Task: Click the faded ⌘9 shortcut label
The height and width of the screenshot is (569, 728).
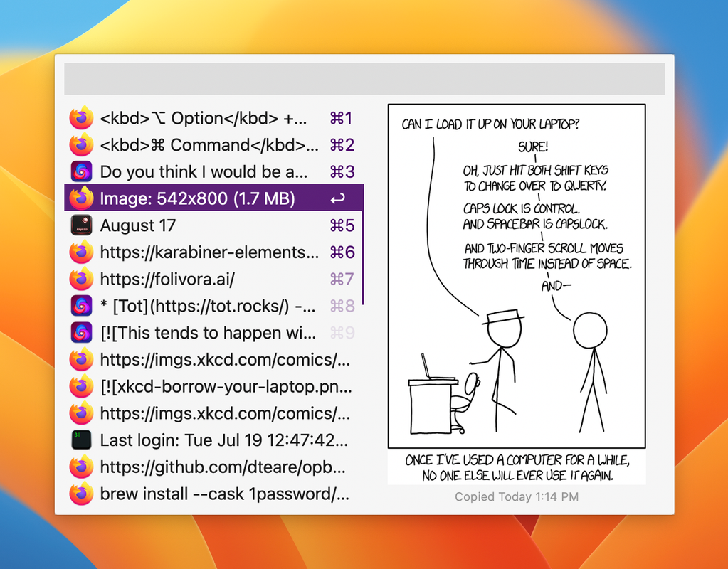Action: click(x=342, y=334)
